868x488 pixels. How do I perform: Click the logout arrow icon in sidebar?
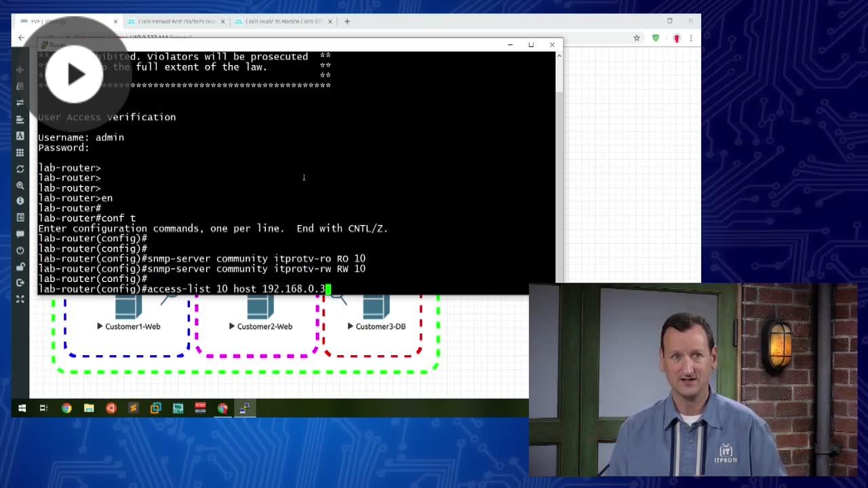point(20,282)
